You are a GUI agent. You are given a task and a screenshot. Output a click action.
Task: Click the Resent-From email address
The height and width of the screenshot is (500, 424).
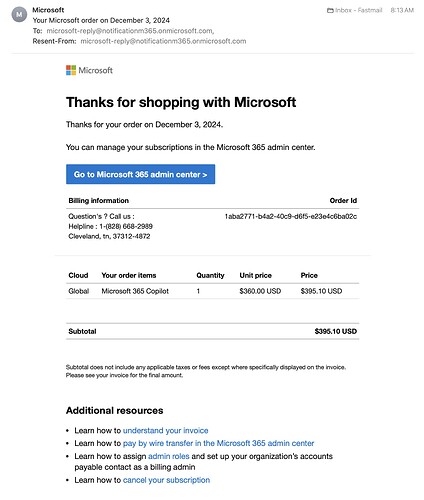[x=163, y=41]
